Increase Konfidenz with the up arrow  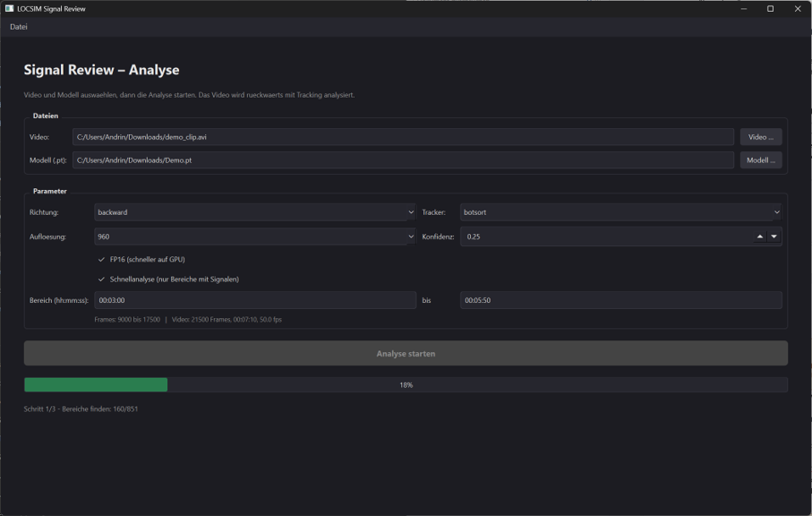760,236
